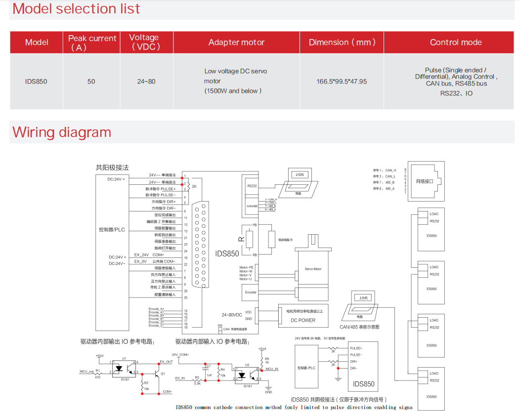Viewport: 519px width, 420px height.
Task: Click the 166.5*99.5*47.95 dimension cell
Action: (x=342, y=81)
